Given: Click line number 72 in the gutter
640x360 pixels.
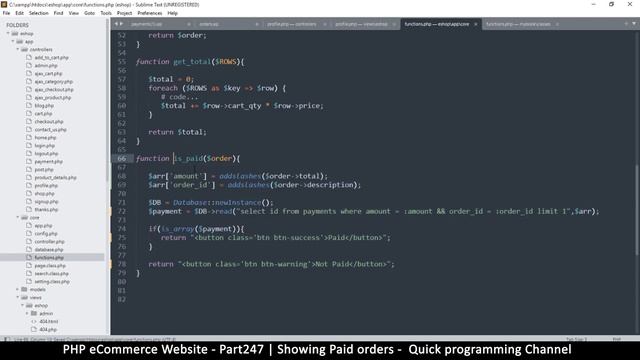Looking at the screenshot, I should [122, 211].
